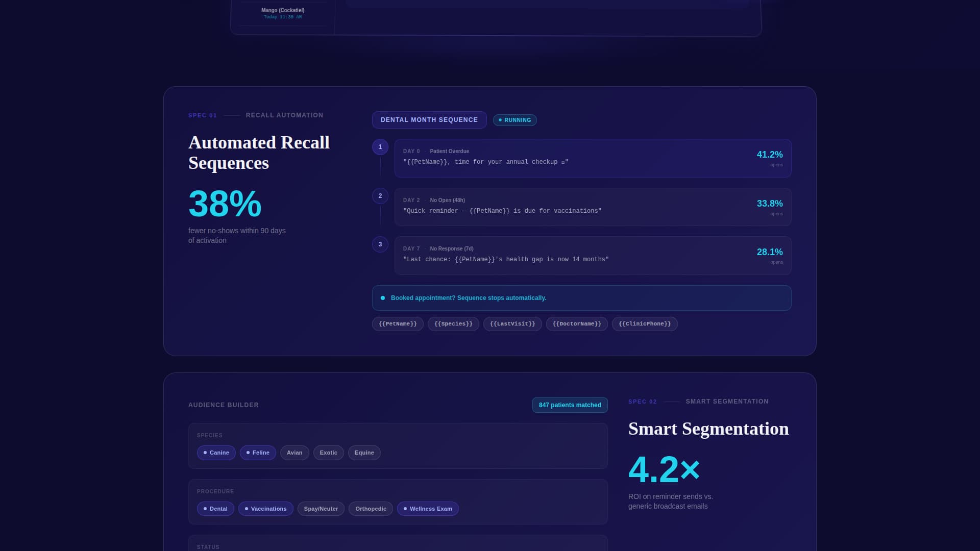Toggle the Vaccinations procedure chip
The height and width of the screenshot is (551, 980).
pyautogui.click(x=266, y=509)
